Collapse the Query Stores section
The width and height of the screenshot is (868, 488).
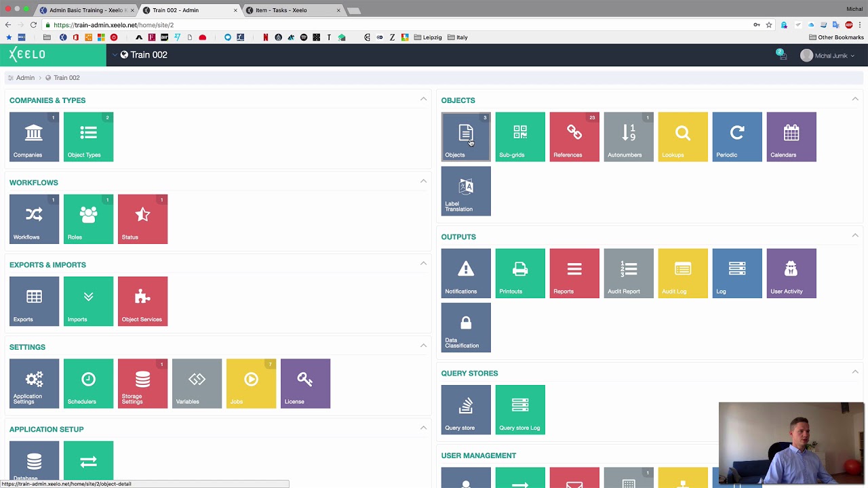(x=855, y=371)
